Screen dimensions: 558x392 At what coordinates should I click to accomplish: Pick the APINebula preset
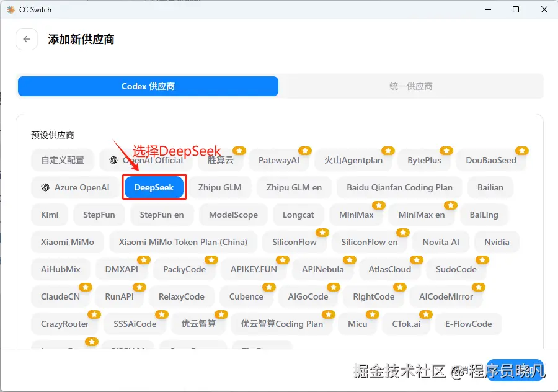(x=323, y=269)
